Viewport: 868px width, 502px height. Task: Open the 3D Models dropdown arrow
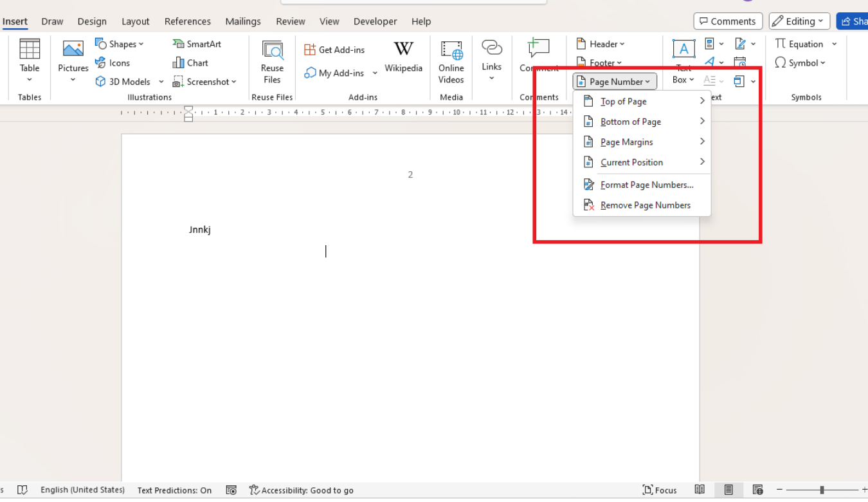pos(161,82)
